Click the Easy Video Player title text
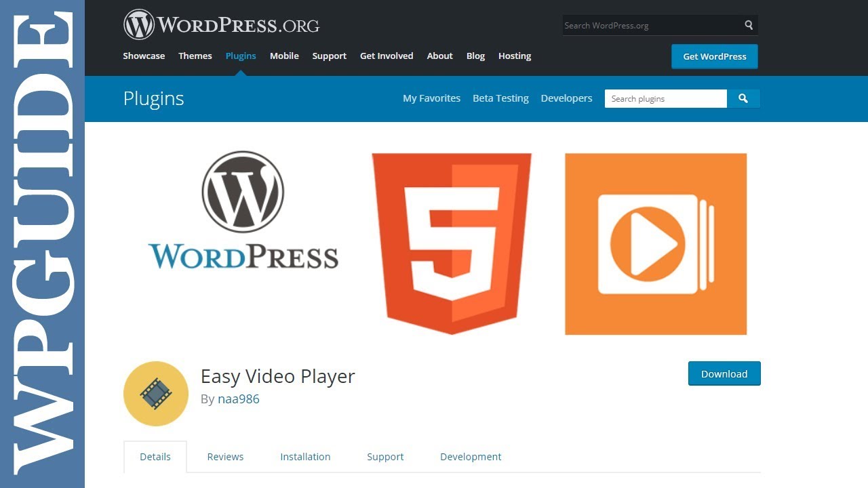The image size is (868, 488). [278, 375]
